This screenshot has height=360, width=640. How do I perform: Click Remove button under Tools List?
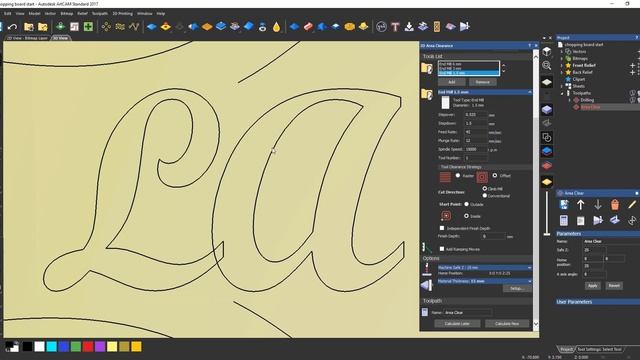[482, 82]
